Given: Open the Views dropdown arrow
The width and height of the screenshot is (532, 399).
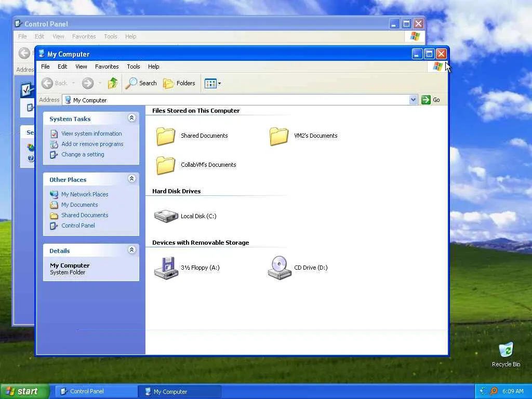Looking at the screenshot, I should (x=220, y=83).
